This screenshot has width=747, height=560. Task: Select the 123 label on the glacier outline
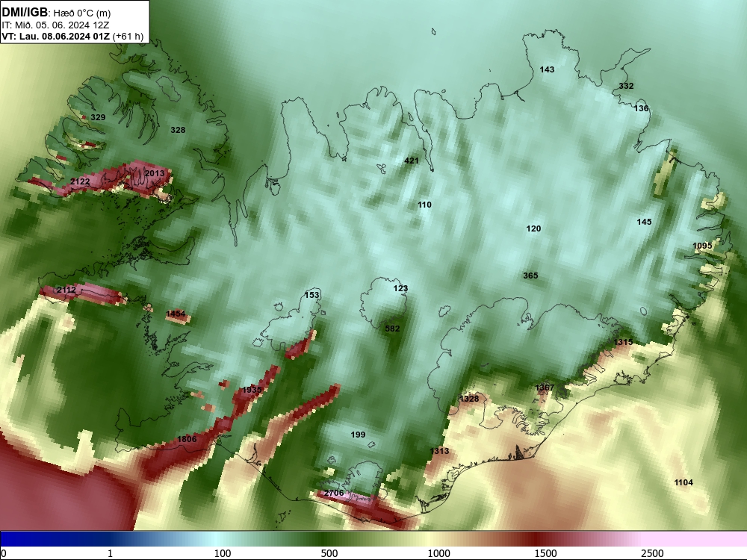pyautogui.click(x=400, y=288)
